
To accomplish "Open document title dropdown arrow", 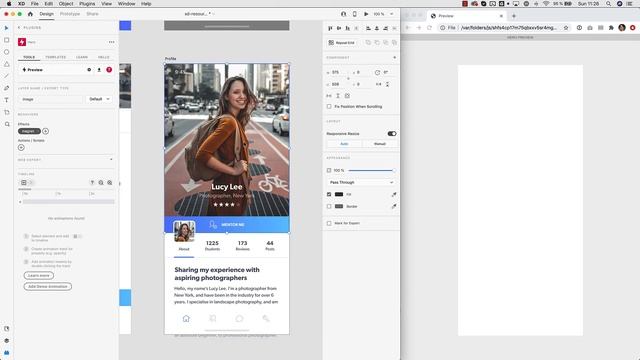I will (213, 14).
